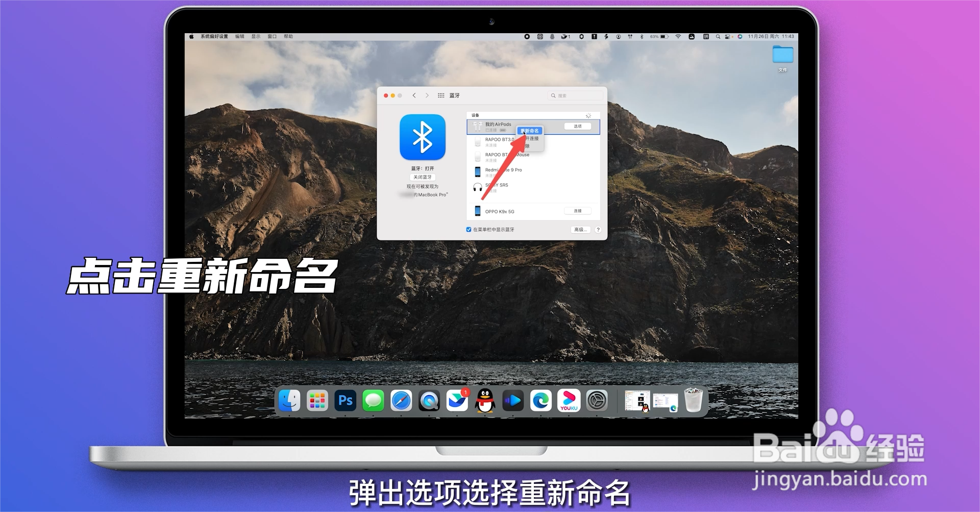Click AirPods icon in menu bar
The height and width of the screenshot is (512, 980).
pyautogui.click(x=630, y=37)
